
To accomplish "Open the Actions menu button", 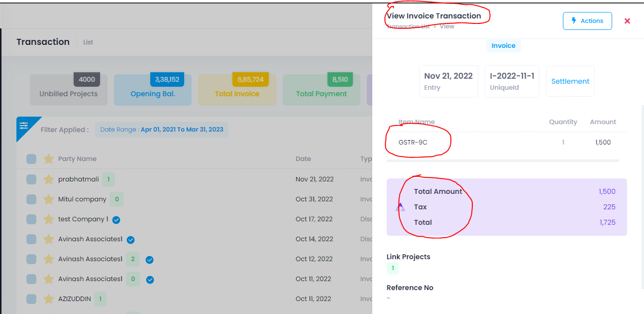I will [x=587, y=21].
